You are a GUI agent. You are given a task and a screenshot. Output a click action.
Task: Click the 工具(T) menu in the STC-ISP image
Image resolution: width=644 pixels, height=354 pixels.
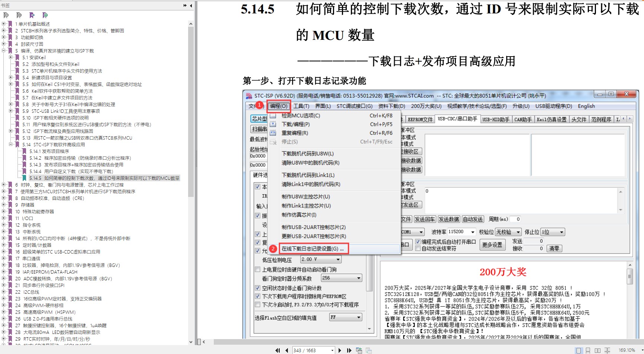pos(301,106)
